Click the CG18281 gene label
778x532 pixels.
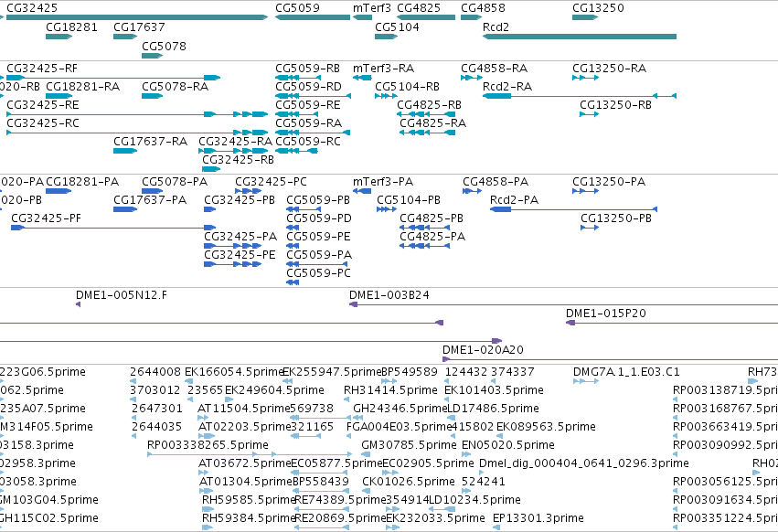pyautogui.click(x=71, y=27)
